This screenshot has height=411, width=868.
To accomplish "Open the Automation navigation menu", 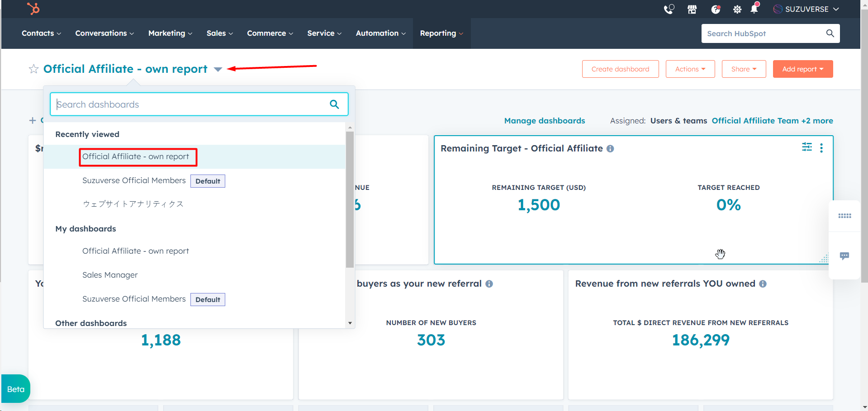I will tap(380, 33).
